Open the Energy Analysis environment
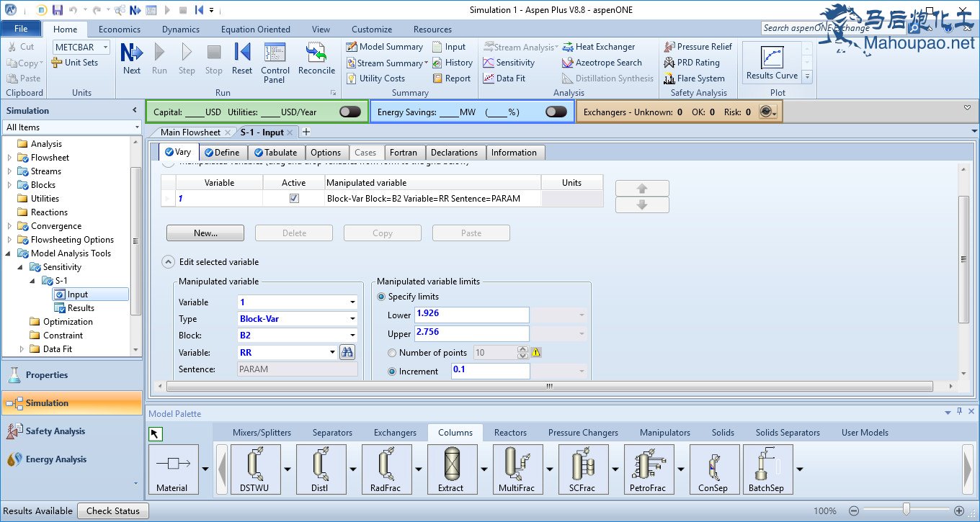Viewport: 980px width, 522px height. (72, 459)
